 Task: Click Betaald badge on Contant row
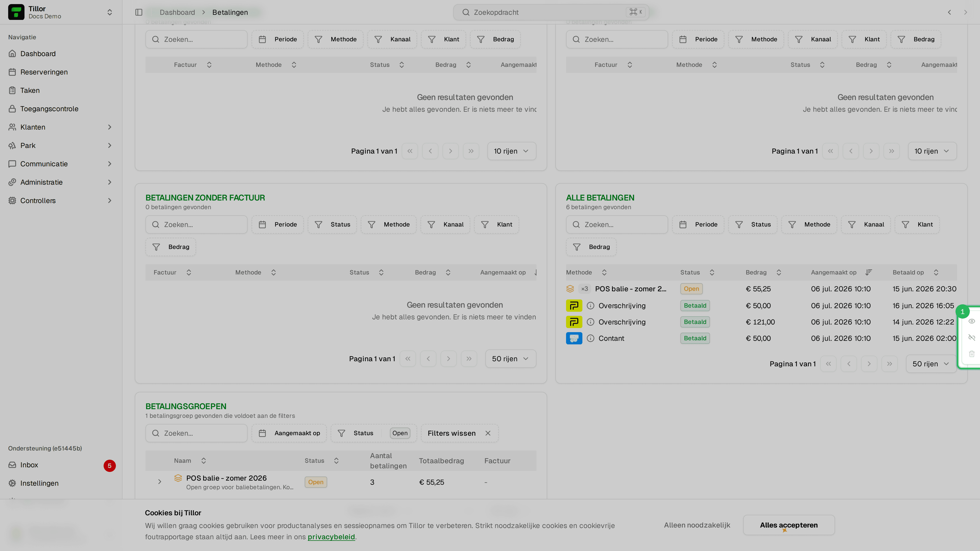[x=695, y=338]
